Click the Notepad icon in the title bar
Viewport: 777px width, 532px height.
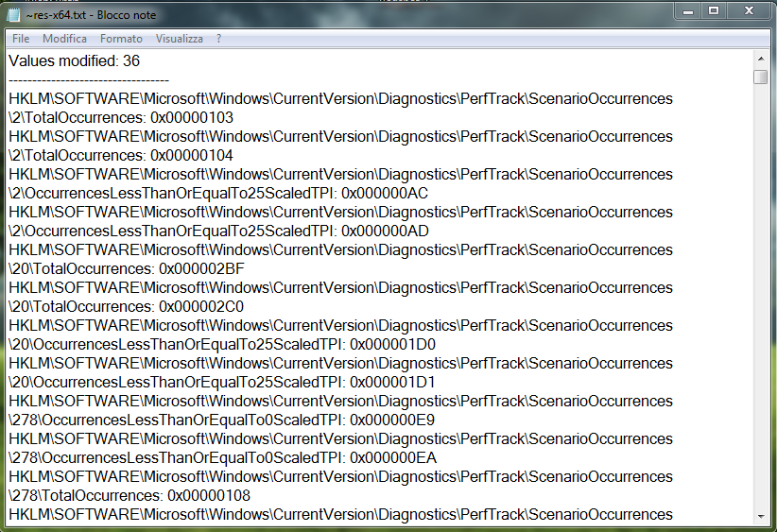(14, 15)
